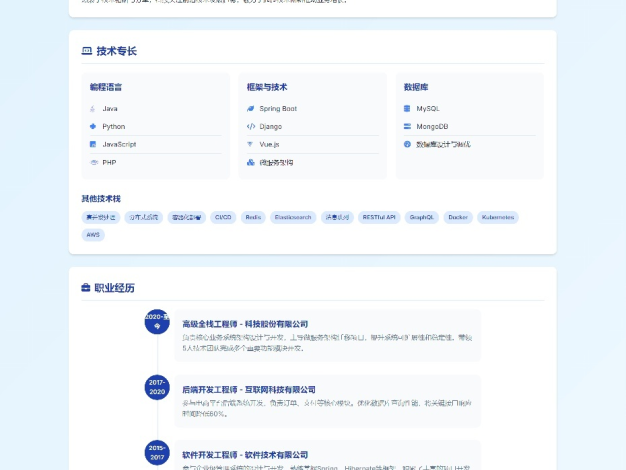Select the 2020-至今 timeline circle
The height and width of the screenshot is (470, 626).
tap(157, 321)
